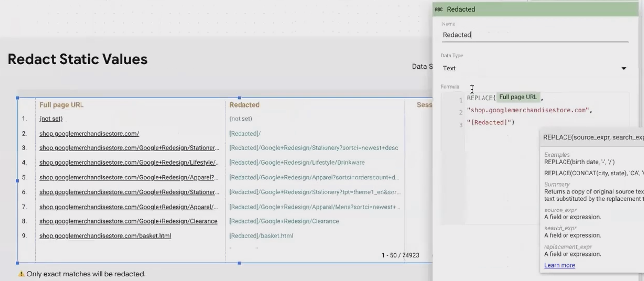The image size is (644, 281).
Task: Click formula line with "[Redacted]" string
Action: (490, 123)
